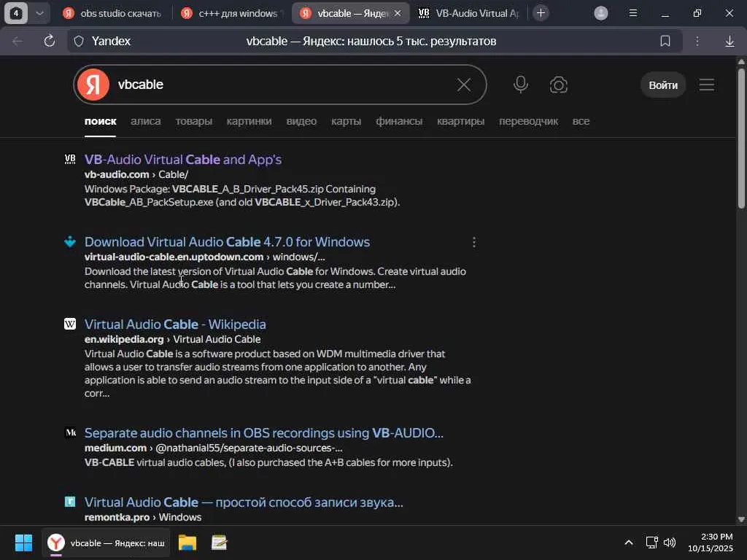Click the Uptodown favicon icon
The width and height of the screenshot is (747, 560).
[x=70, y=241]
